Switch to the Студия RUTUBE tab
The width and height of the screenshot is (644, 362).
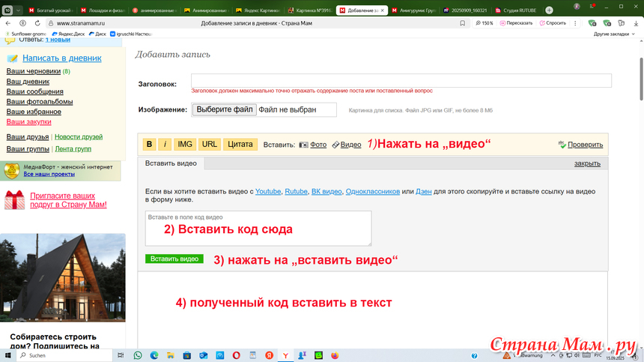515,10
